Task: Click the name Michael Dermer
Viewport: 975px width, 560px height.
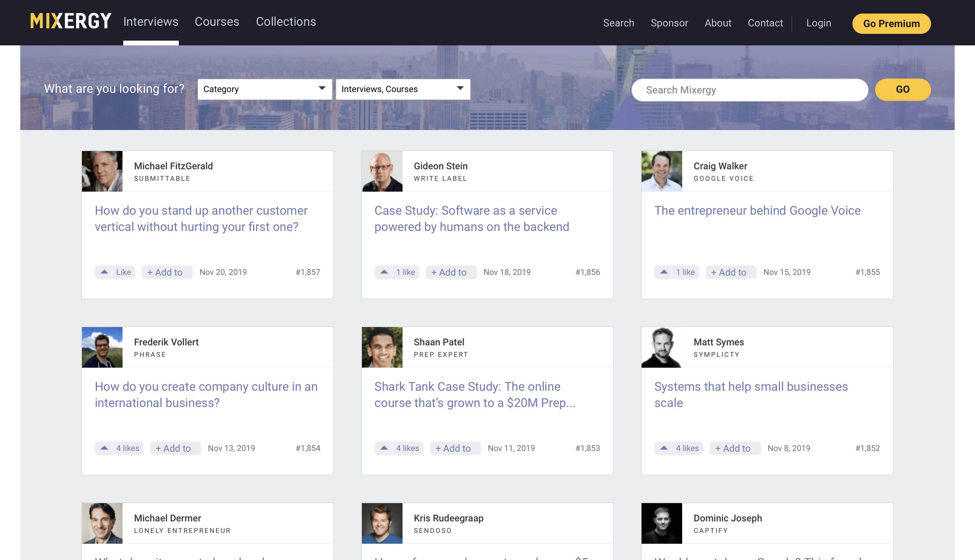Action: click(168, 518)
